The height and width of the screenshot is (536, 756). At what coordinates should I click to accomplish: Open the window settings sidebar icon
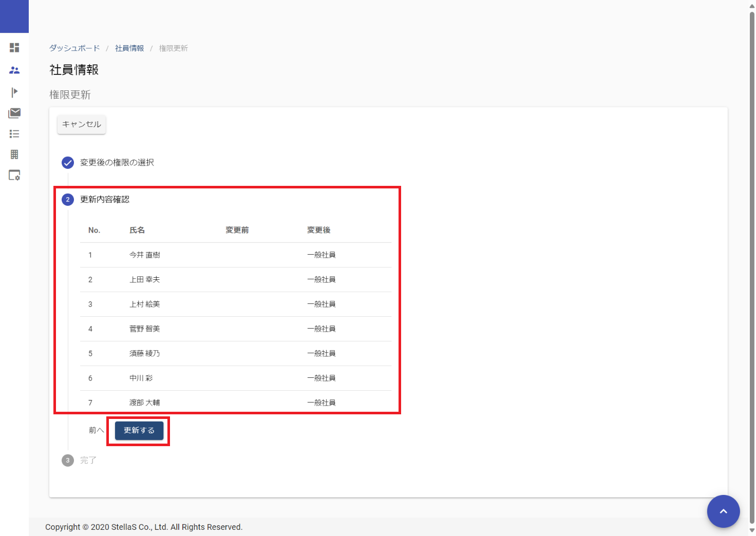(x=14, y=176)
